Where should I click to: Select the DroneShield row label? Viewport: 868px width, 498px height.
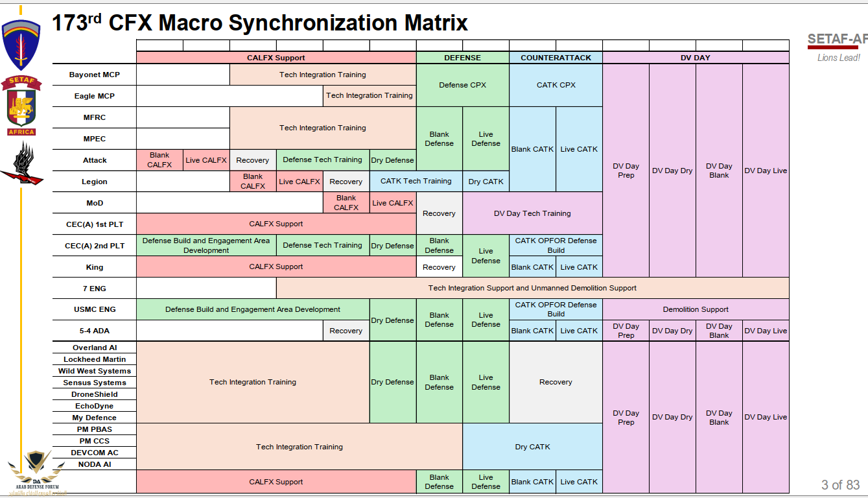tap(95, 394)
